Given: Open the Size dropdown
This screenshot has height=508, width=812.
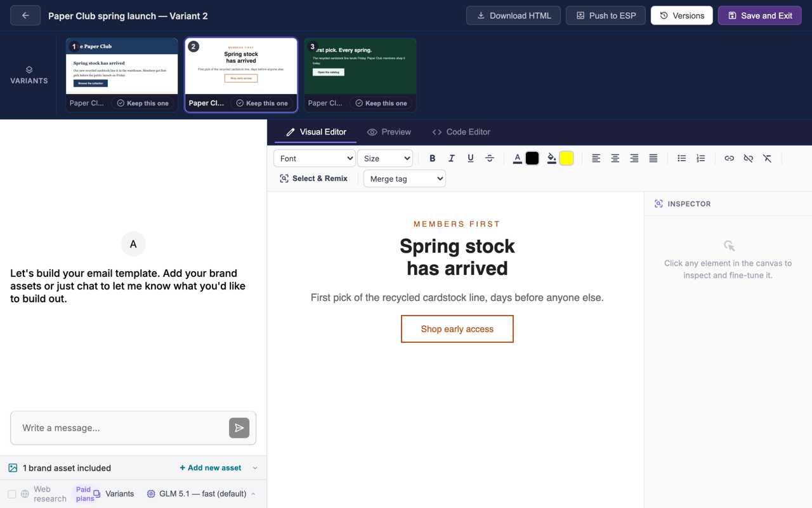Looking at the screenshot, I should click(385, 158).
